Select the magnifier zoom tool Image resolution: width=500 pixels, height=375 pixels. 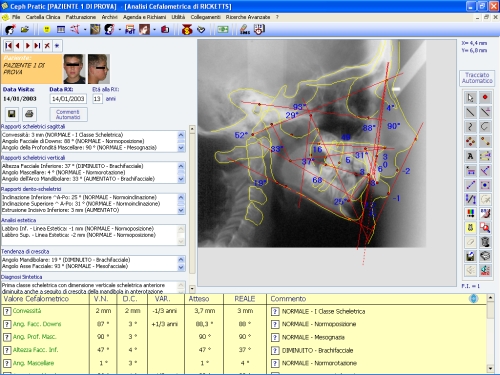(x=485, y=228)
